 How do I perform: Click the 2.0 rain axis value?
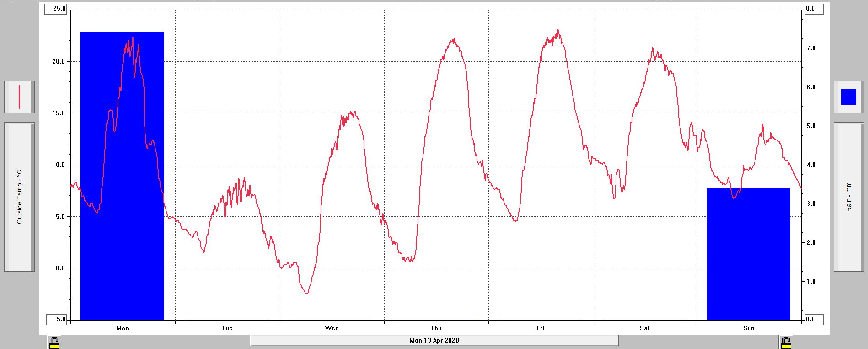811,242
